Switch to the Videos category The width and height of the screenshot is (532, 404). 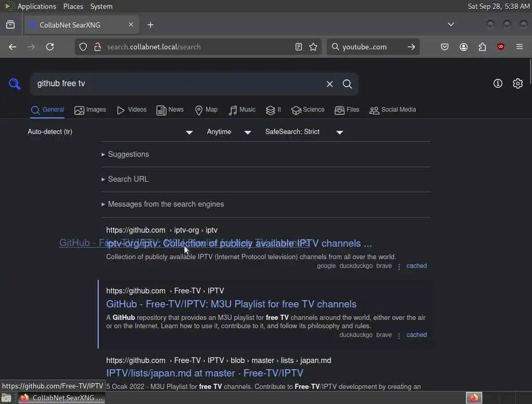tap(131, 110)
